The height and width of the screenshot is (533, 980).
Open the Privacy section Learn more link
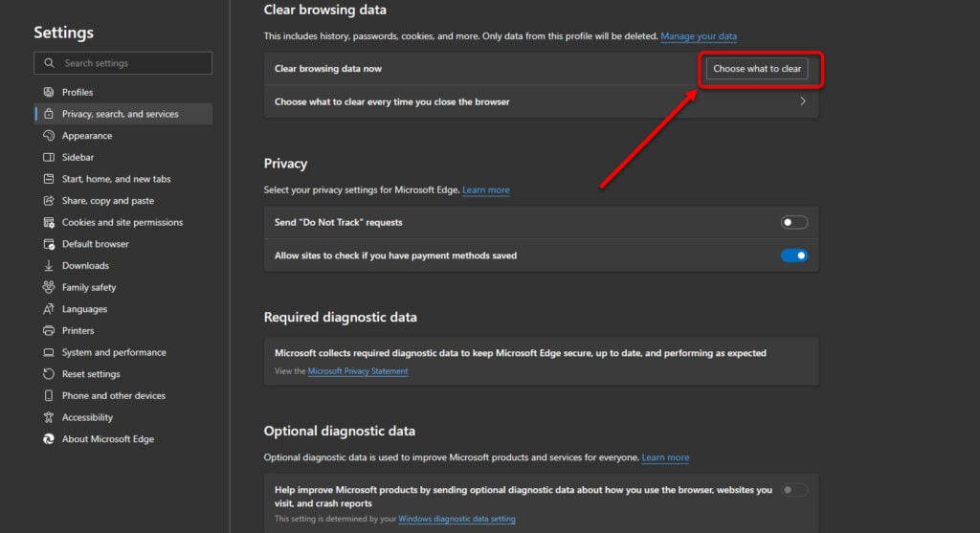pos(485,190)
